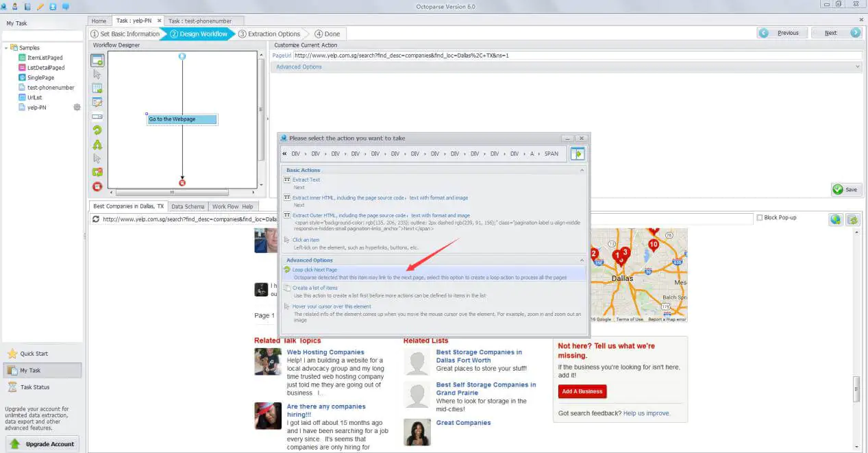Click the pencil edit icon in title bar
868x453 pixels.
click(x=40, y=6)
